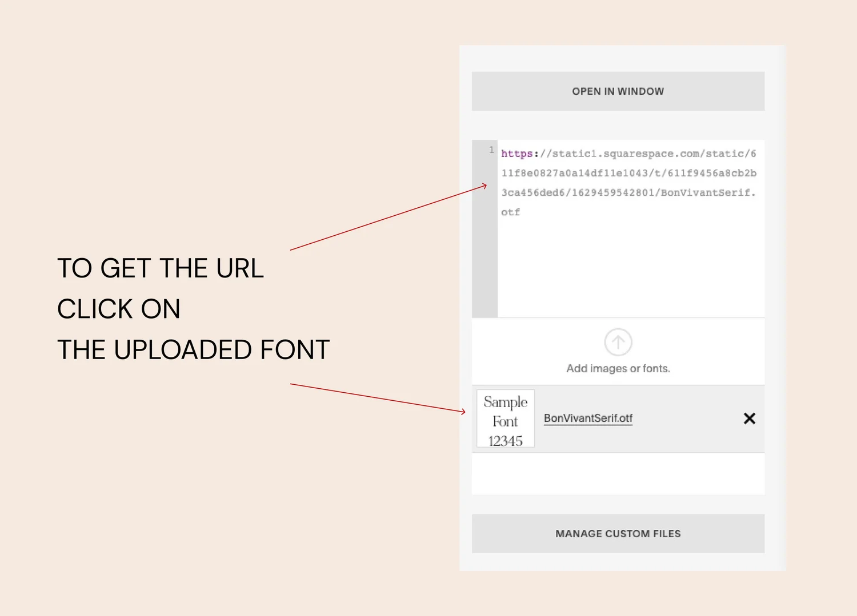The height and width of the screenshot is (616, 857).
Task: Click the OPEN IN WINDOW button
Action: tap(618, 91)
